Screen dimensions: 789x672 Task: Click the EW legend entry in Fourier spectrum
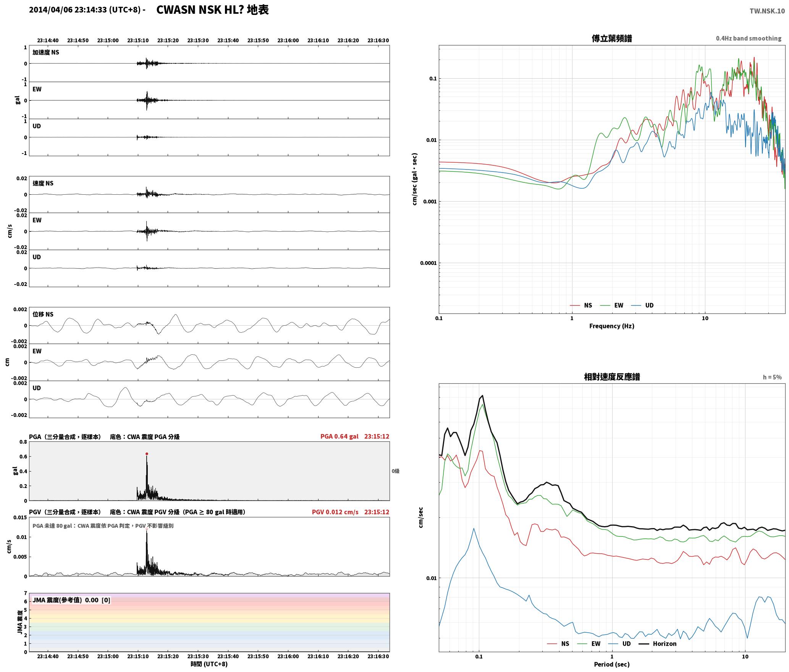click(x=612, y=305)
